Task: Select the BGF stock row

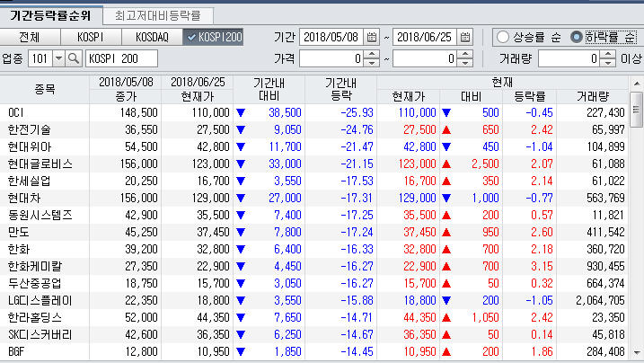Action: pos(314,351)
